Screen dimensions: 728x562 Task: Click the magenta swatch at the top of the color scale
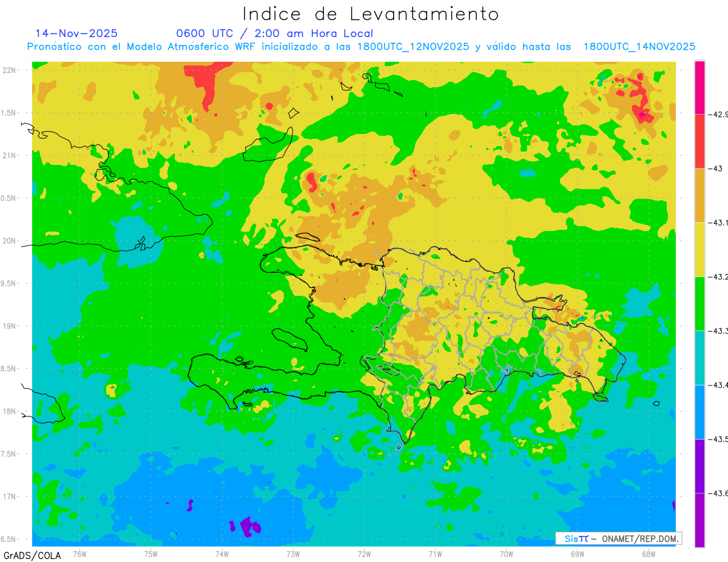(x=699, y=87)
